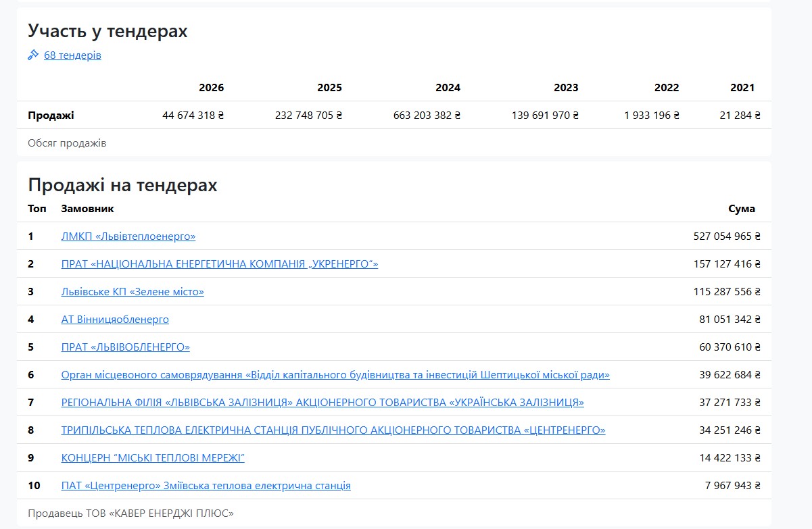Open КОНЦЕРН "МІСЬКІ ТЕПЛОВІ МЕРЕЖІ" link
The height and width of the screenshot is (529, 812).
[x=153, y=458]
